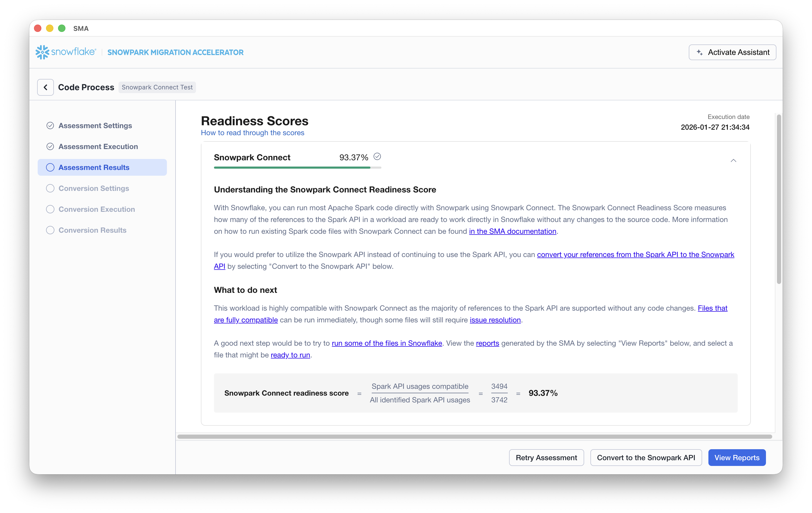Select the Conversion Results step indicator
This screenshot has width=812, height=513.
click(50, 230)
